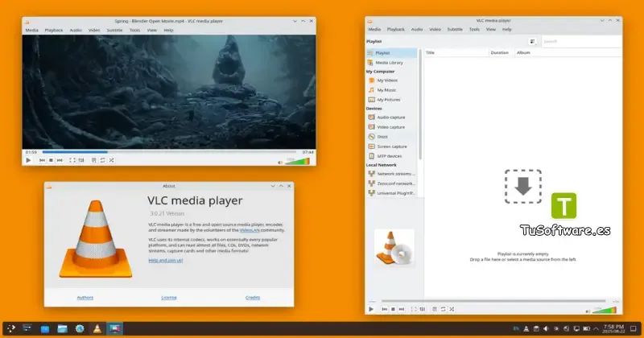Open Zeroconf network services entry

pos(391,183)
